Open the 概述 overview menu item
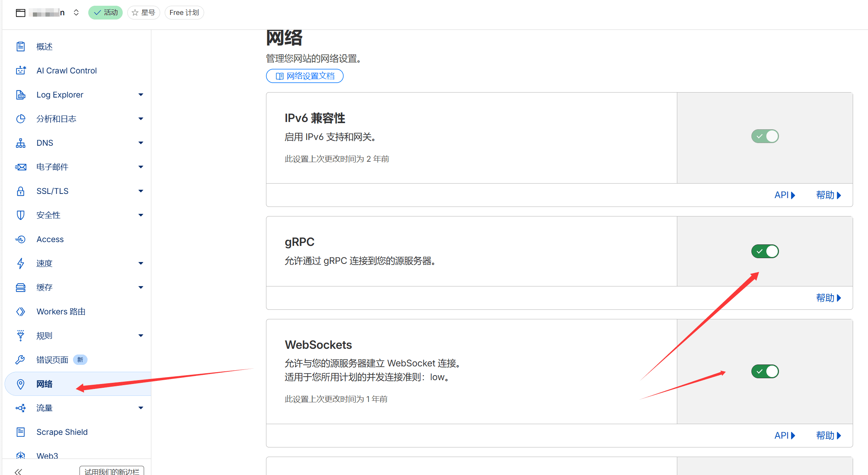The width and height of the screenshot is (868, 475). coord(44,47)
